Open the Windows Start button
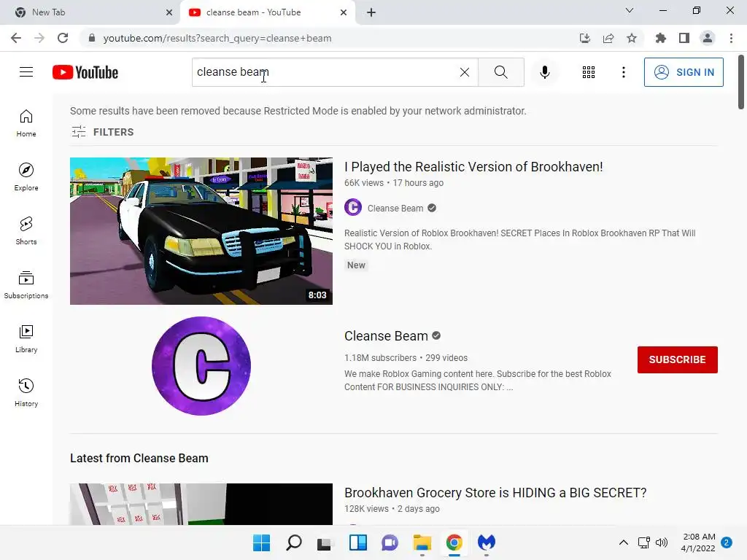This screenshot has width=747, height=560. (x=261, y=542)
